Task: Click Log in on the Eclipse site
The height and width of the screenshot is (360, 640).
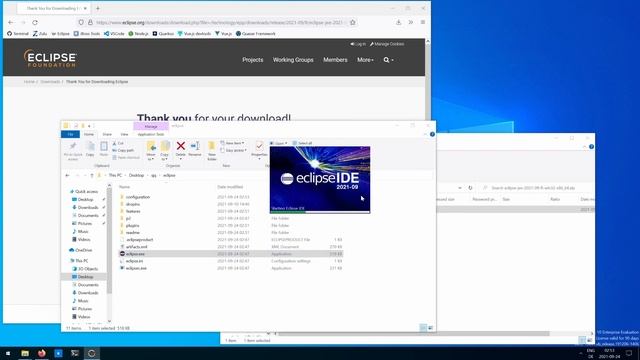Action: pyautogui.click(x=358, y=44)
